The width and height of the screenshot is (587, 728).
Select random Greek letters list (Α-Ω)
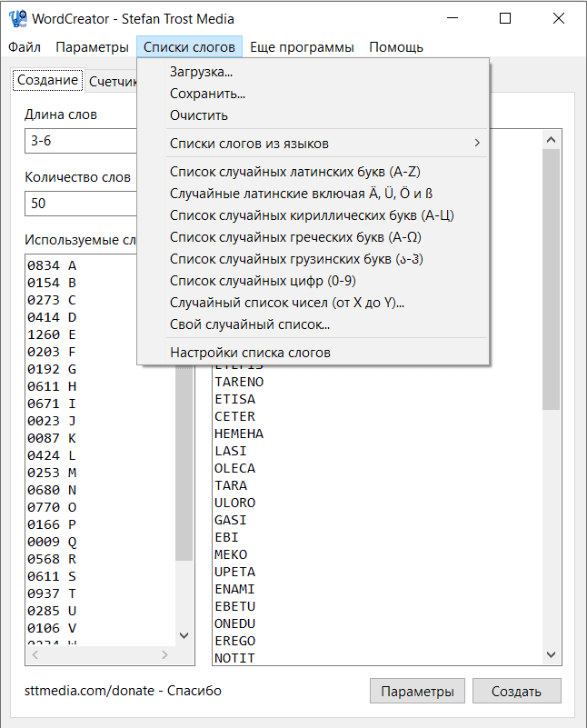tap(313, 237)
